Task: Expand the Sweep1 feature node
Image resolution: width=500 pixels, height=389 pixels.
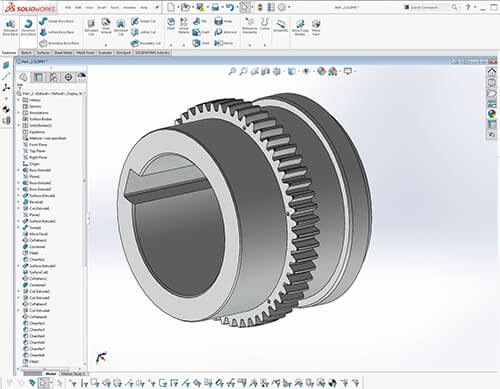Action: coord(19,227)
